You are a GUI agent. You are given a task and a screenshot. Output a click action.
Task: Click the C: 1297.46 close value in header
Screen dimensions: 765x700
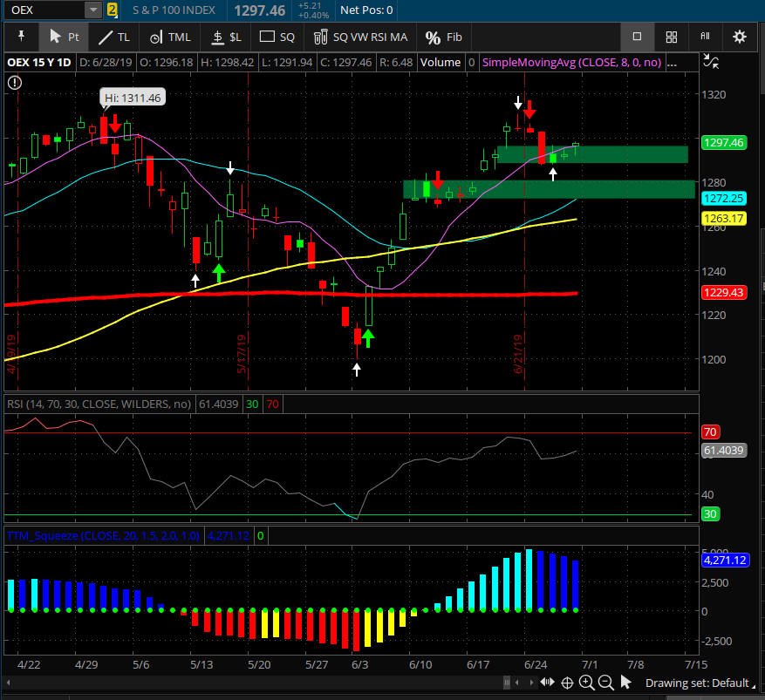[x=345, y=63]
